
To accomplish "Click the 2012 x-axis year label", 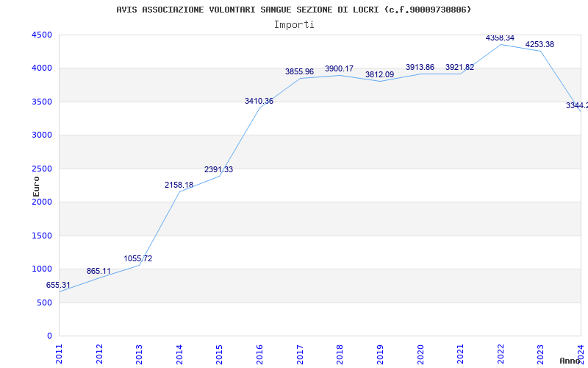I will coord(99,354).
